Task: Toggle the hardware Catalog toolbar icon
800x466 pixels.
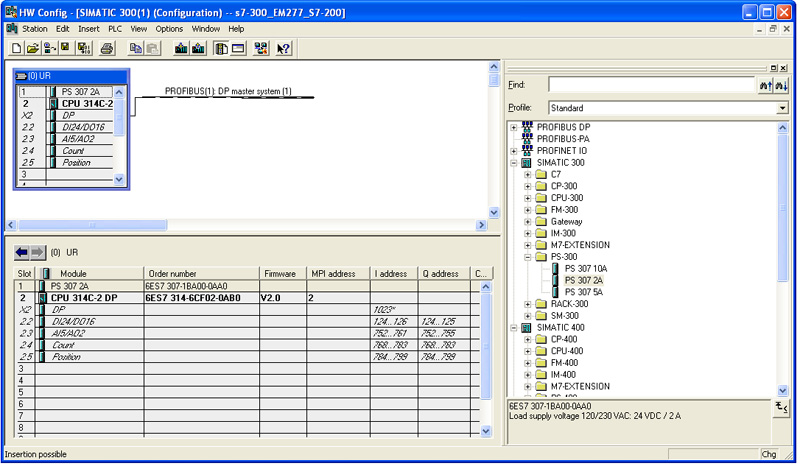Action: point(221,48)
